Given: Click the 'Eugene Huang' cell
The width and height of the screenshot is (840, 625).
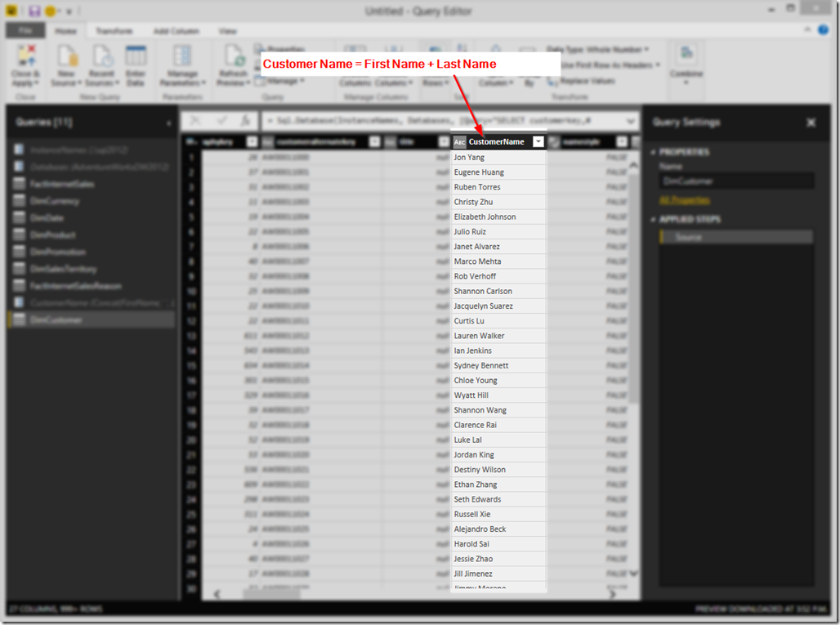Looking at the screenshot, I should point(498,172).
